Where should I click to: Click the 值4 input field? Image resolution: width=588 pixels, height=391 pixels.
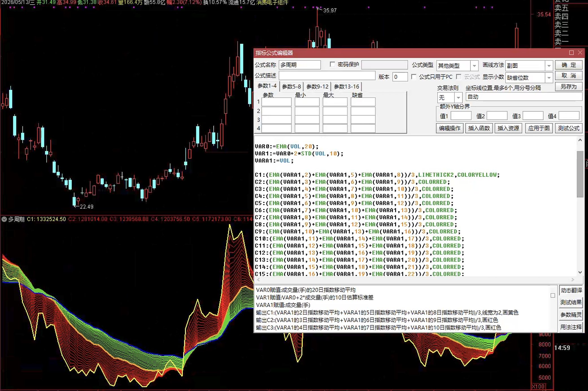[x=569, y=116]
